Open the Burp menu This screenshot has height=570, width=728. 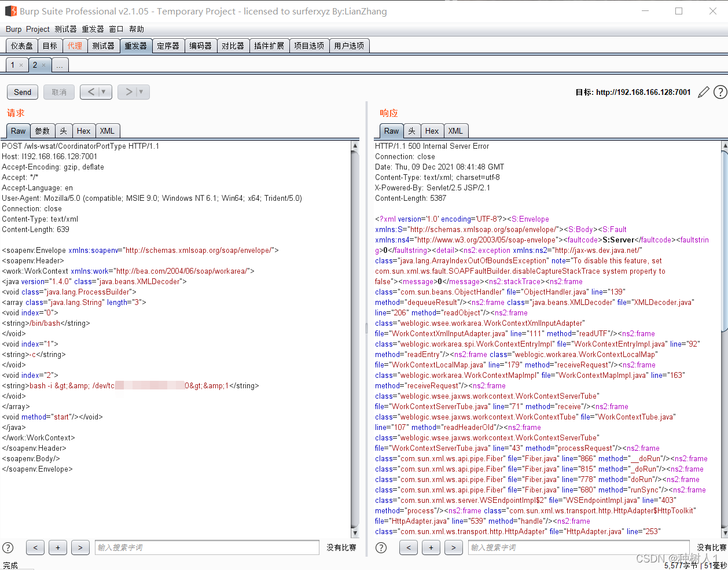(x=13, y=29)
